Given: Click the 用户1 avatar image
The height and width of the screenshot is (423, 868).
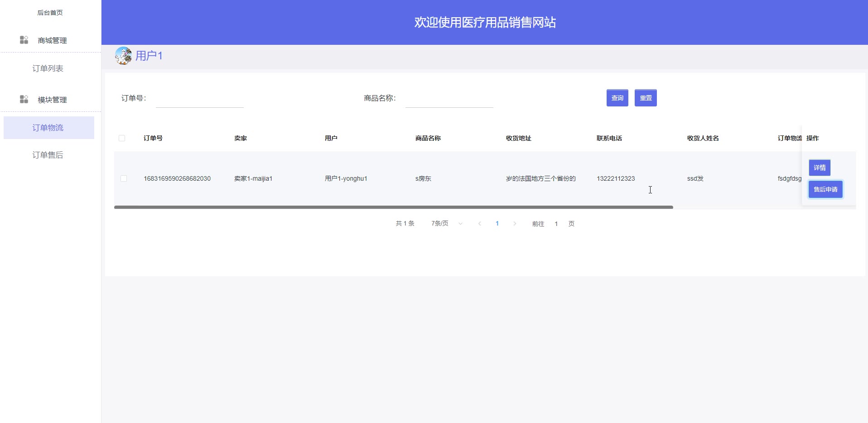Looking at the screenshot, I should (123, 56).
